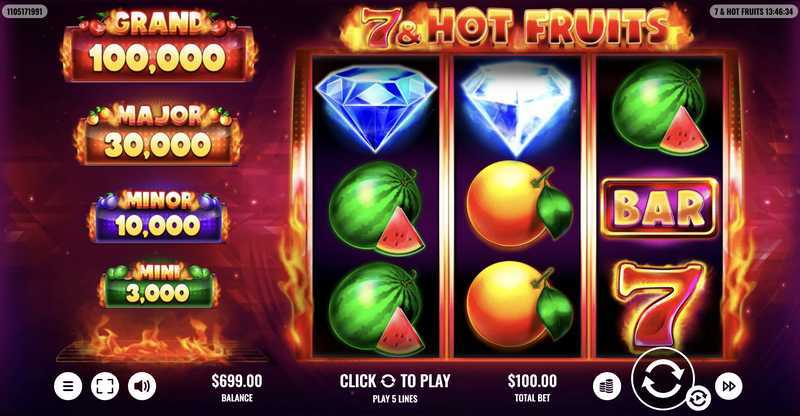Toggle fullscreen mode icon
Viewport: 800px width, 416px height.
(x=105, y=386)
